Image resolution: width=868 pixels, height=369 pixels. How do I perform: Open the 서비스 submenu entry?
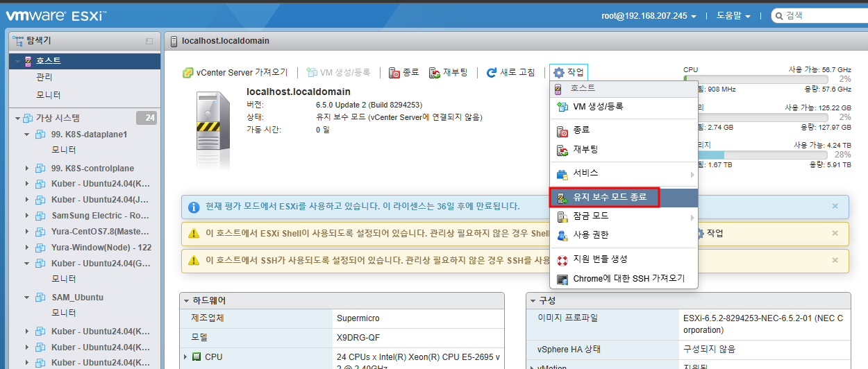tap(623, 173)
